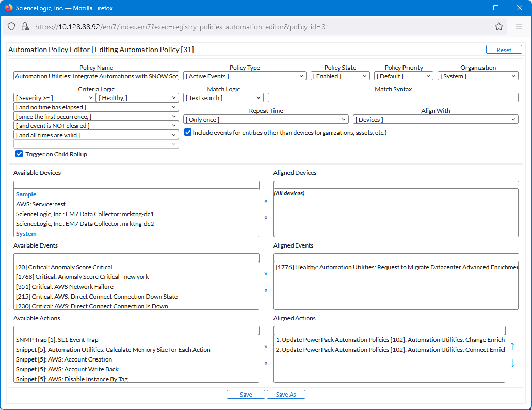The height and width of the screenshot is (410, 532).
Task: Open the Repeat Time dropdown
Action: tap(266, 120)
